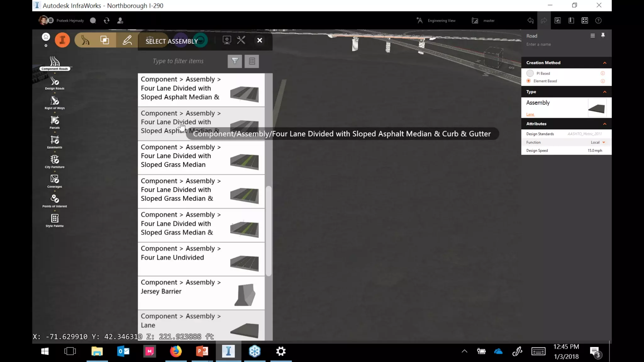Select first Four Lane Divided Sloped Asphalt Median assembly
The height and width of the screenshot is (362, 644).
(201, 90)
